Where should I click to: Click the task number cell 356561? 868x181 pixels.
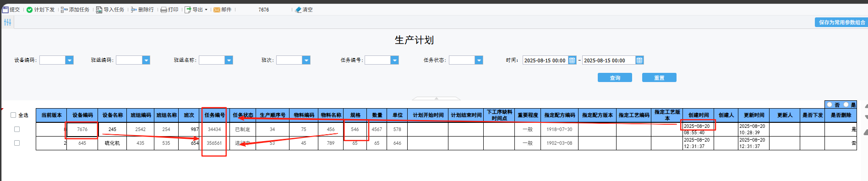coord(214,143)
